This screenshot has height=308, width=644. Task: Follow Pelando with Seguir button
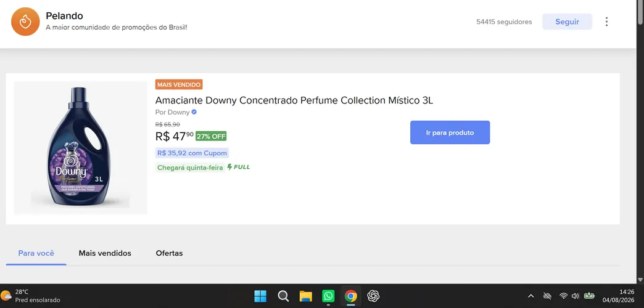tap(567, 22)
